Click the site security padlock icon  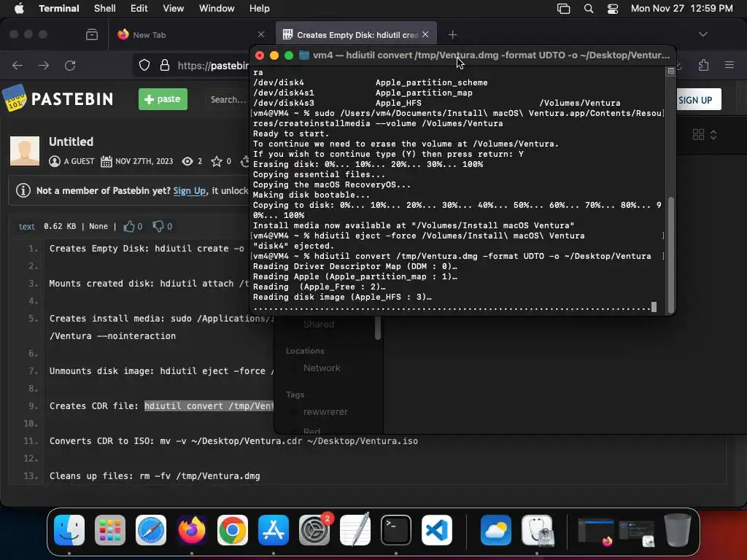pos(165,65)
